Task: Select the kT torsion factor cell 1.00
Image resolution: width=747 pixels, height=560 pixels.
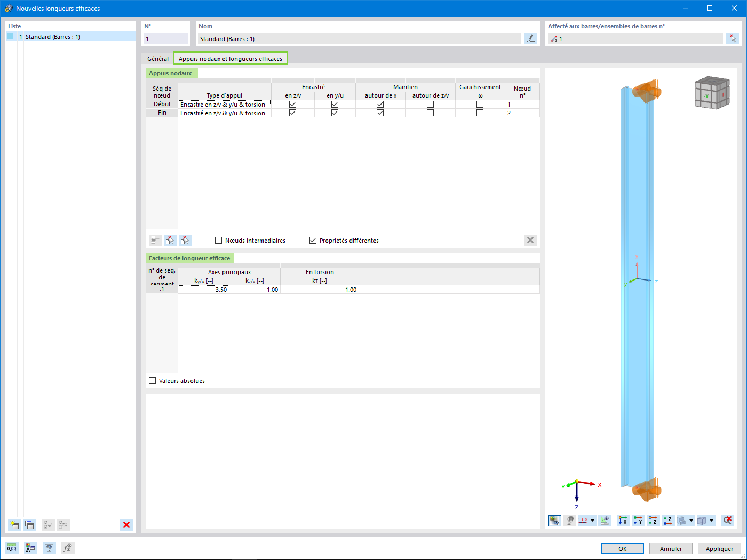Action: pos(319,290)
